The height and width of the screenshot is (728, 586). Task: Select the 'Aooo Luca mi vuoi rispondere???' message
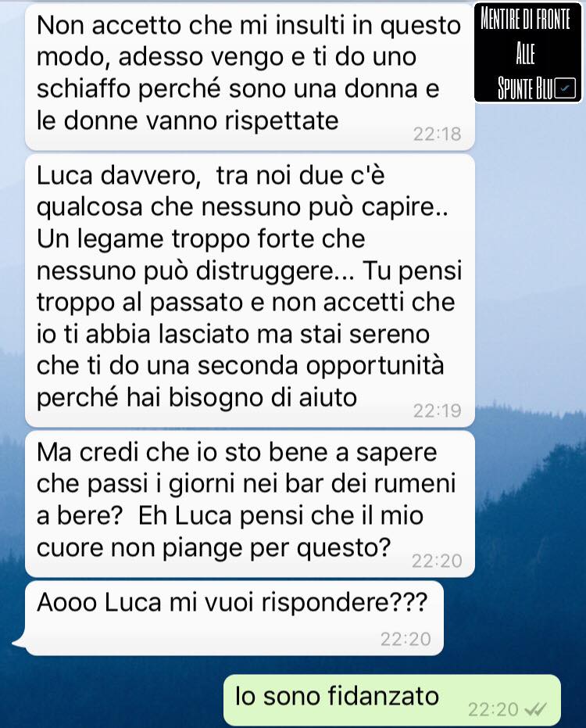coord(234,618)
